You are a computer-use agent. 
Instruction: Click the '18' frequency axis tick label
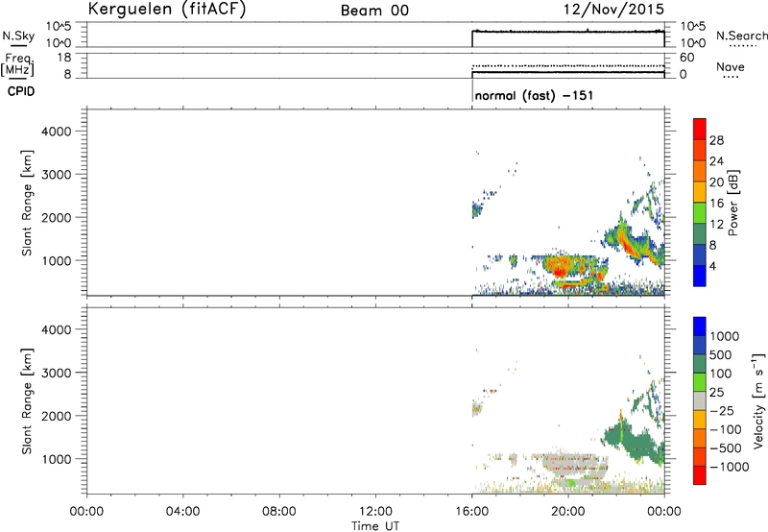point(64,58)
